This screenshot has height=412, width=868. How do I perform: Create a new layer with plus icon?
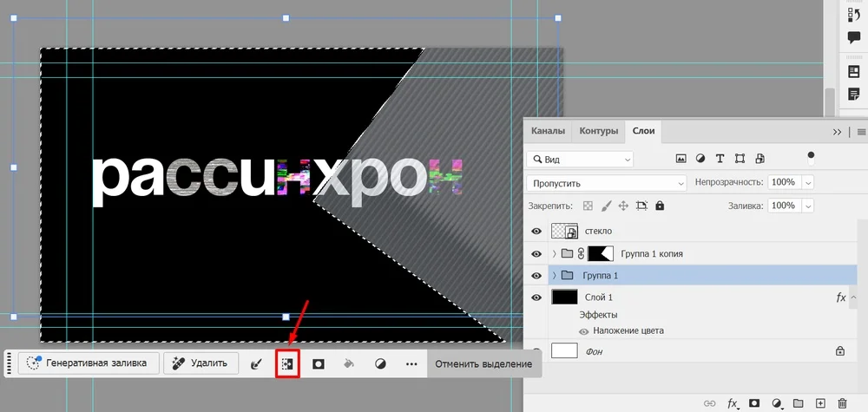[x=819, y=403]
